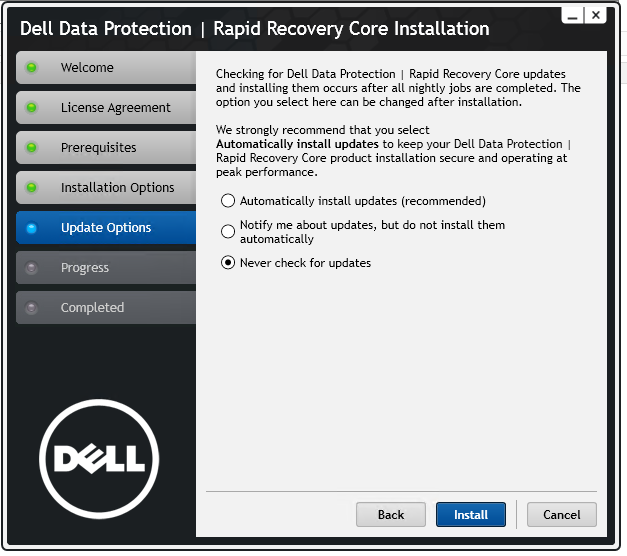Click the Back button
The height and width of the screenshot is (556, 627).
[391, 514]
